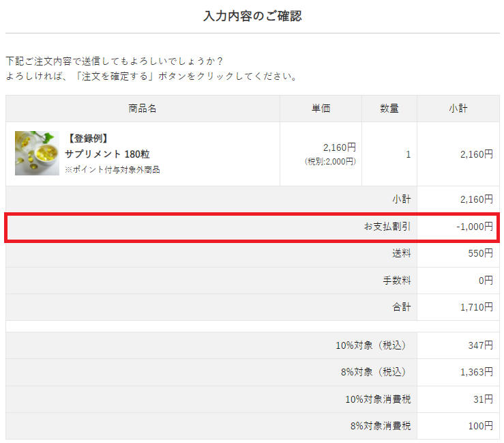Viewport: 504px width, 443px height.
Task: Click the サプリメント 180粒 product name
Action: pyautogui.click(x=107, y=154)
